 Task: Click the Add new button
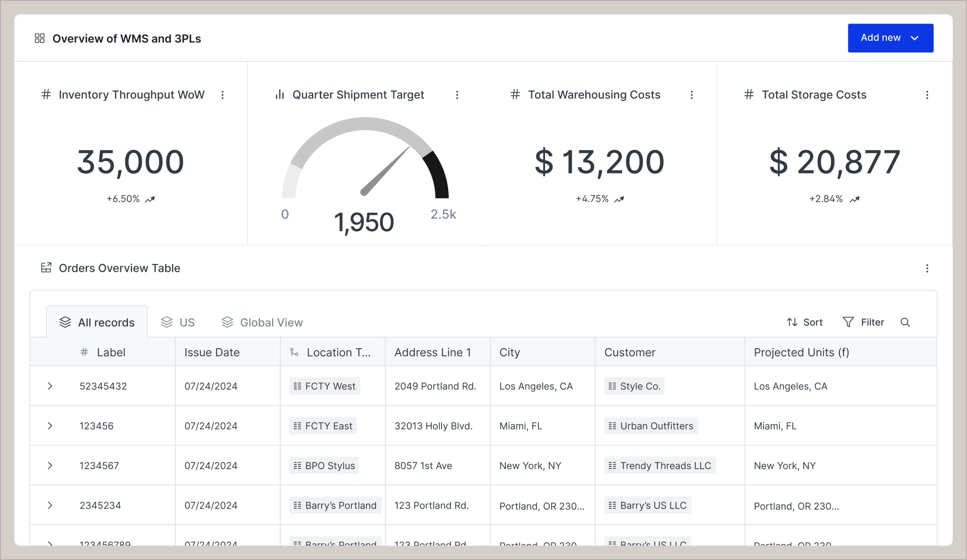coord(890,38)
